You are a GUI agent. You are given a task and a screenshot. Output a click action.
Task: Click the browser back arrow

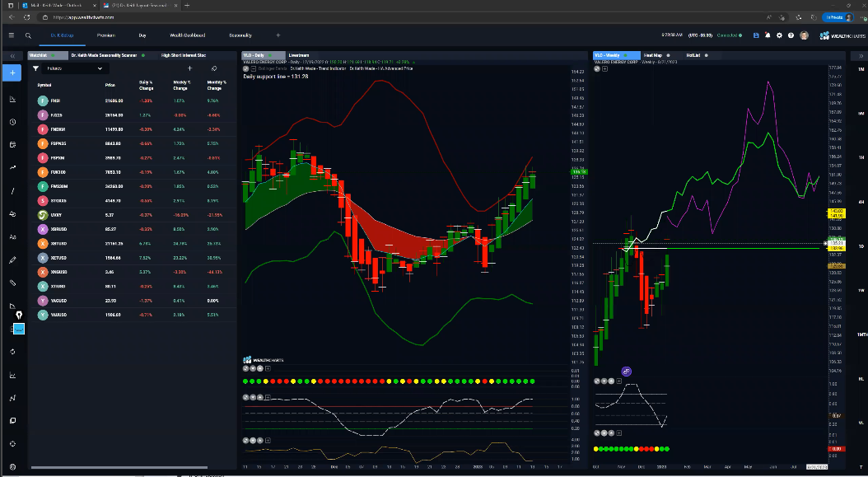12,17
